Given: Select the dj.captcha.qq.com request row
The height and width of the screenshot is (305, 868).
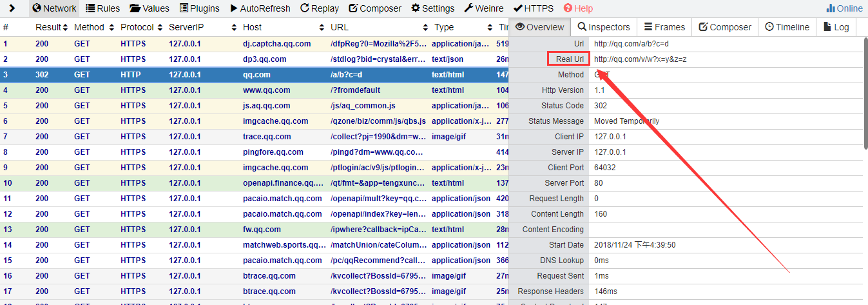Looking at the screenshot, I should pos(255,44).
